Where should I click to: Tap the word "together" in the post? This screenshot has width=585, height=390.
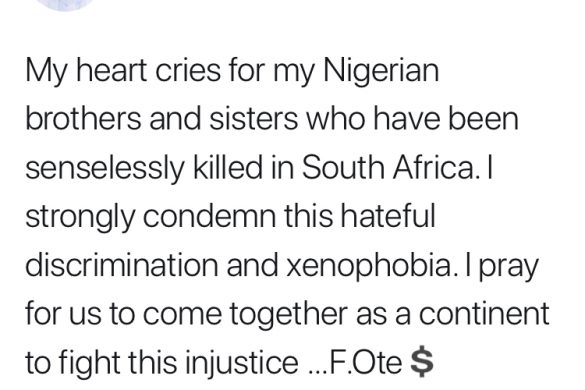288,315
